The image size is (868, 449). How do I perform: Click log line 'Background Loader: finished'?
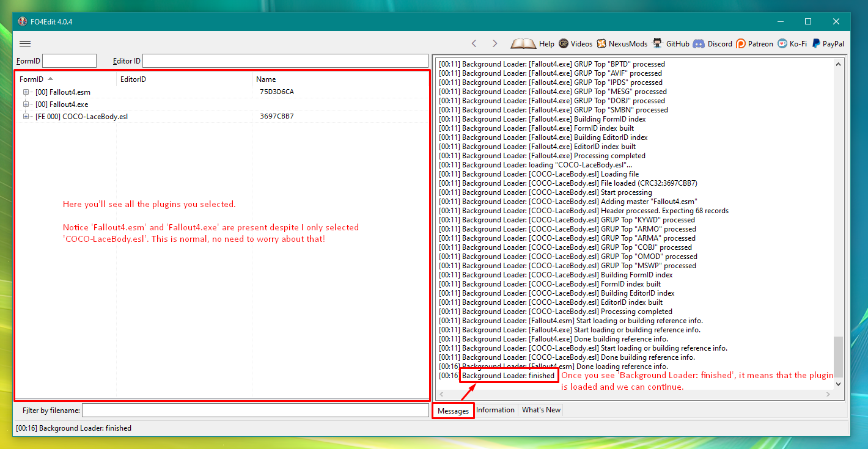pos(508,376)
